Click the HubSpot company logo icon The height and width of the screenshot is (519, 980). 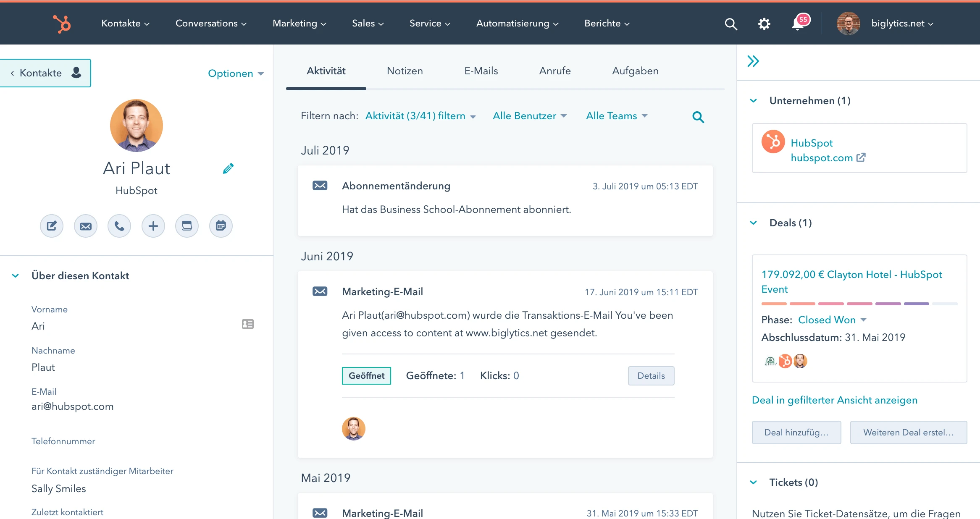(773, 142)
